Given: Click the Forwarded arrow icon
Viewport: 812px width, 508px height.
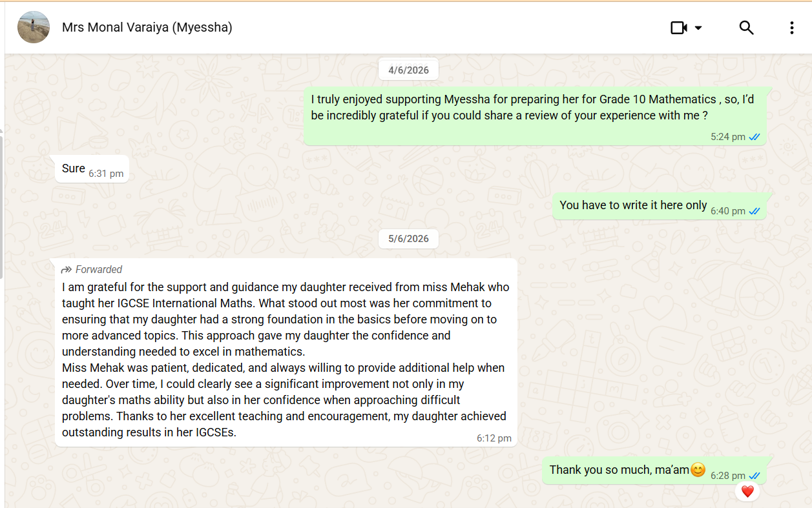Looking at the screenshot, I should (x=66, y=270).
